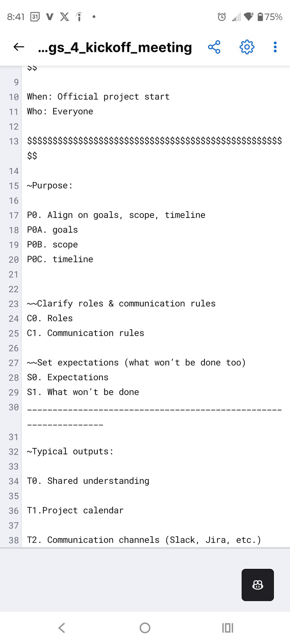Screen dimensions: 290x644
Task: Tap the X app notification icon
Action: click(64, 17)
